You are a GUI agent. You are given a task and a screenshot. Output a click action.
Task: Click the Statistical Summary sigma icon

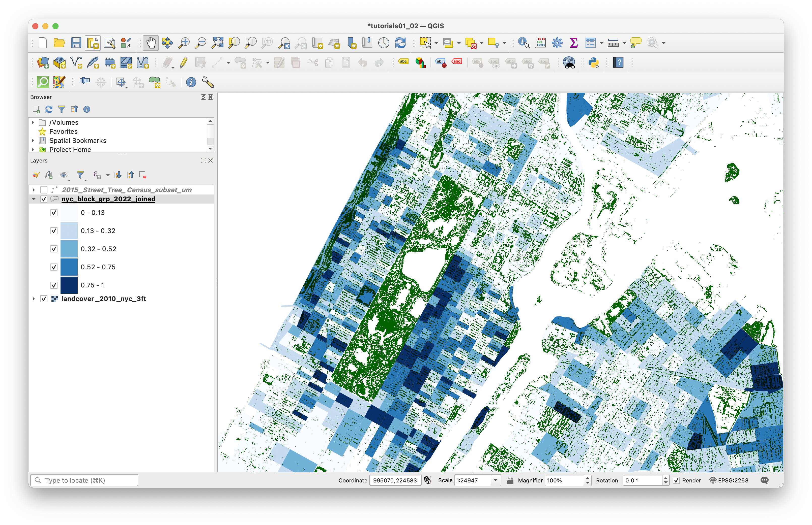(x=573, y=43)
